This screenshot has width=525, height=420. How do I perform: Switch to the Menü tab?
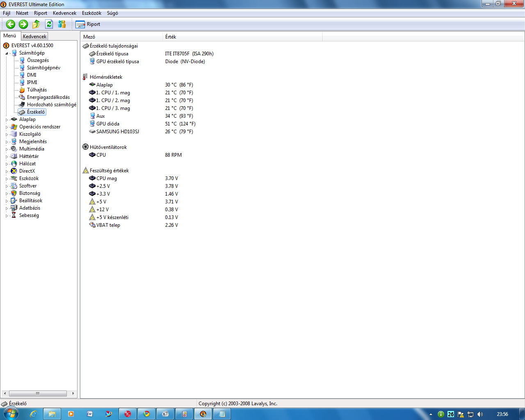tap(10, 36)
